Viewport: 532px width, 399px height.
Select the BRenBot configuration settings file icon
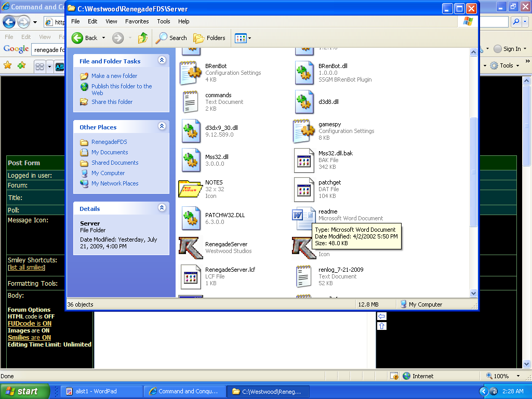coord(191,73)
